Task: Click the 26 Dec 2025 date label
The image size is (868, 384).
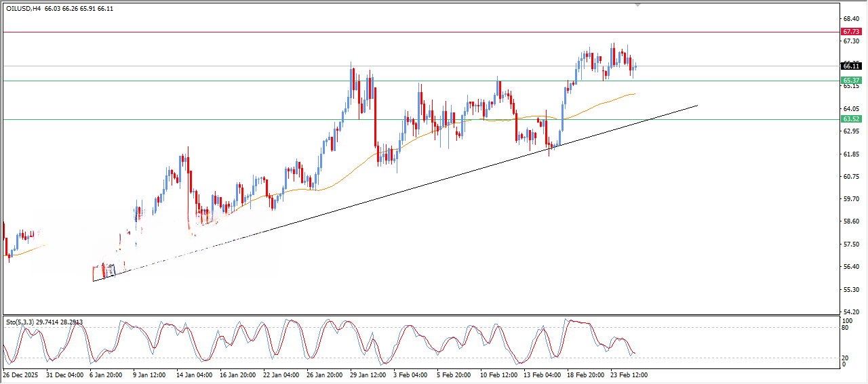Action: click(20, 374)
